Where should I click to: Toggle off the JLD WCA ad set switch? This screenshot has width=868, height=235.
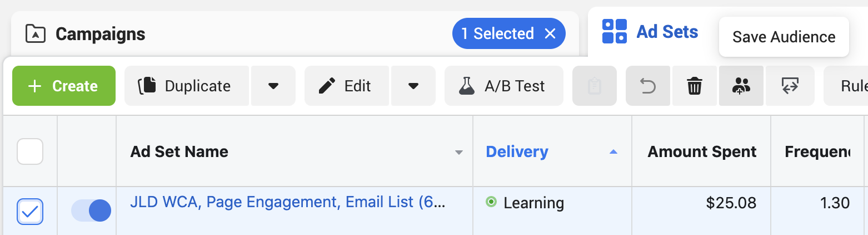(x=91, y=210)
